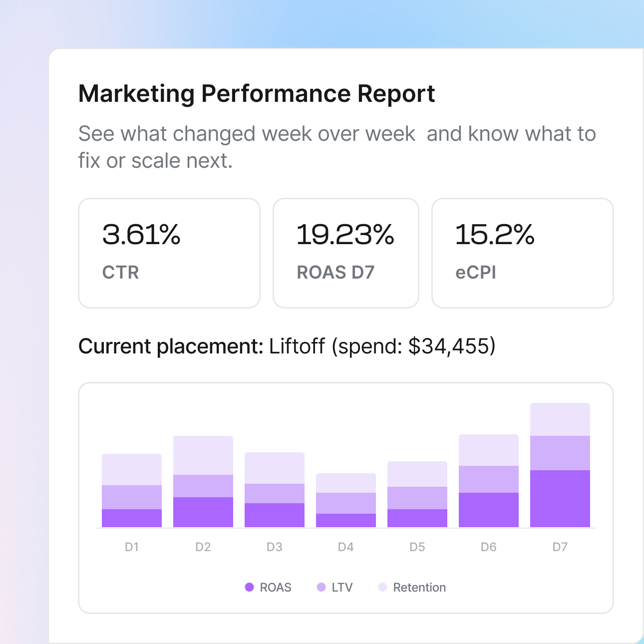Click the Marketing Performance Report title
644x644 pixels.
257,93
